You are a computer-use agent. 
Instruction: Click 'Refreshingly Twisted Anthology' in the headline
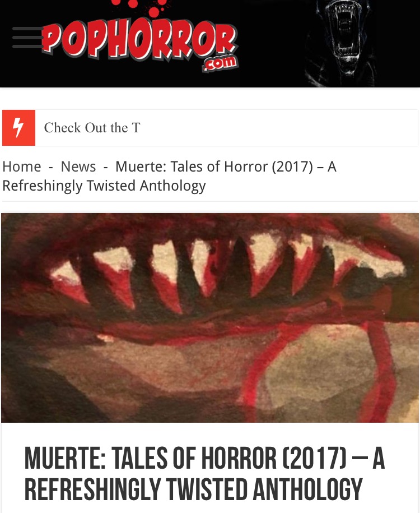point(194,489)
